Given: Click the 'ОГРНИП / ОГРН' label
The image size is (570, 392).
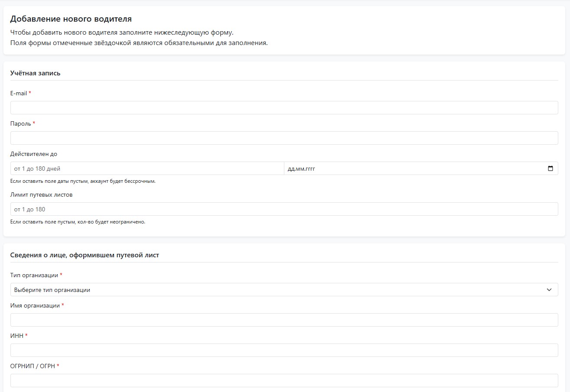Looking at the screenshot, I should coord(33,366).
